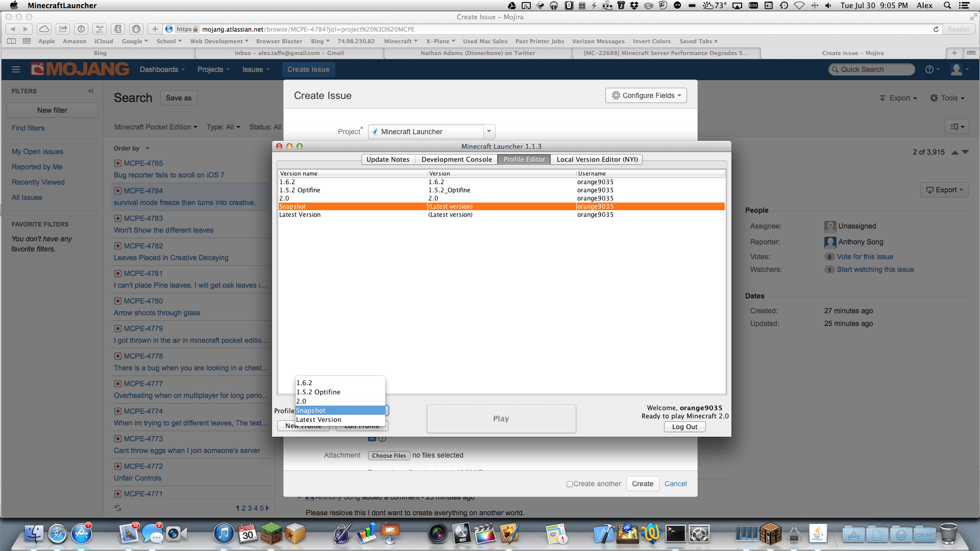The height and width of the screenshot is (551, 980).
Task: Check the Create another checkbox
Action: 569,484
